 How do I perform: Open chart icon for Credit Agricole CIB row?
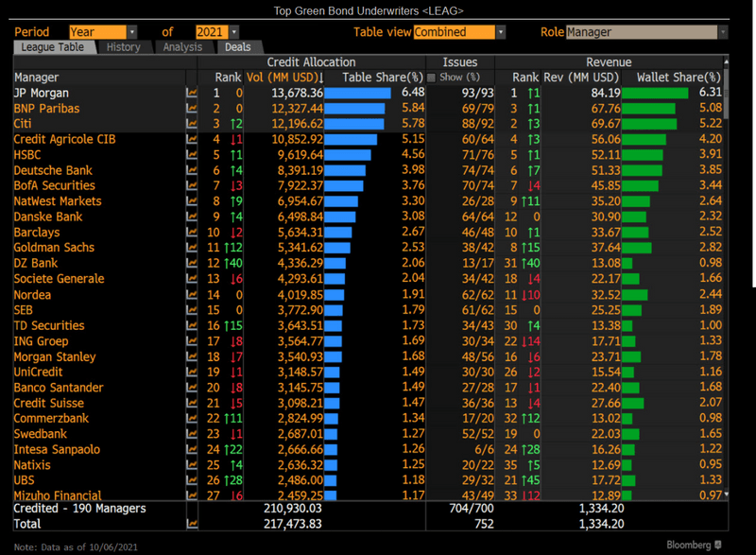(x=192, y=139)
